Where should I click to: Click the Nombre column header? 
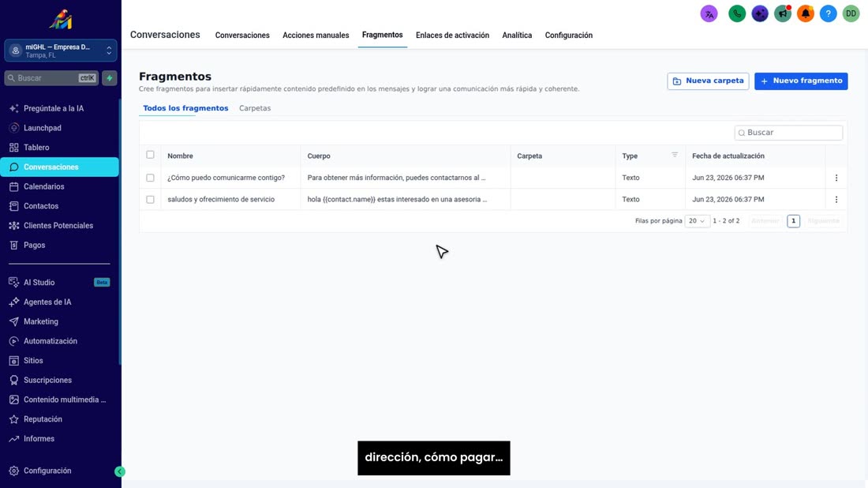(x=180, y=156)
